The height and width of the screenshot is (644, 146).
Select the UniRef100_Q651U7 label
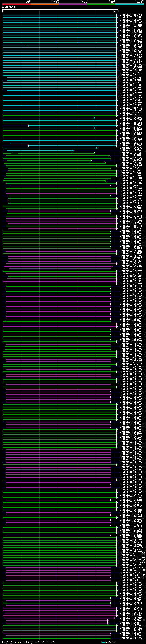[131, 93]
